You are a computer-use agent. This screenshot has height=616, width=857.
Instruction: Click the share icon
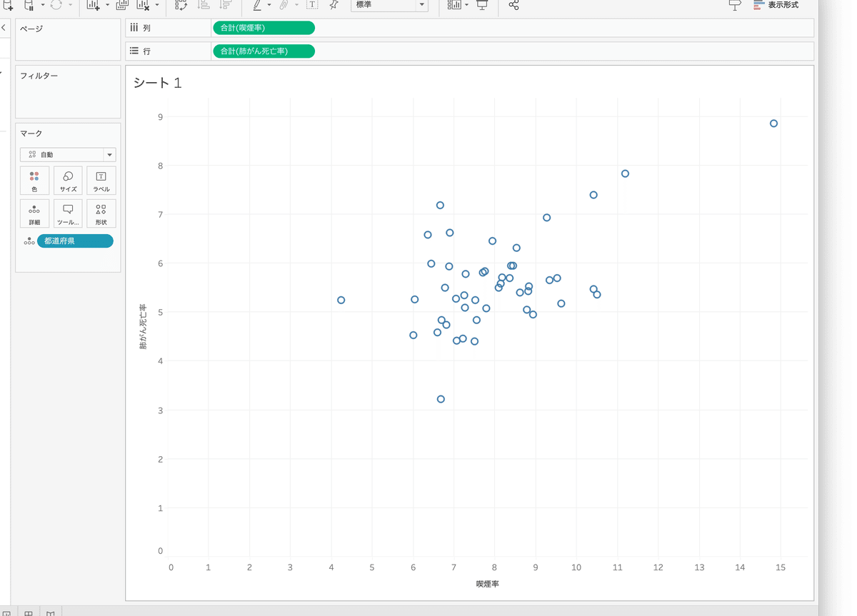point(513,5)
